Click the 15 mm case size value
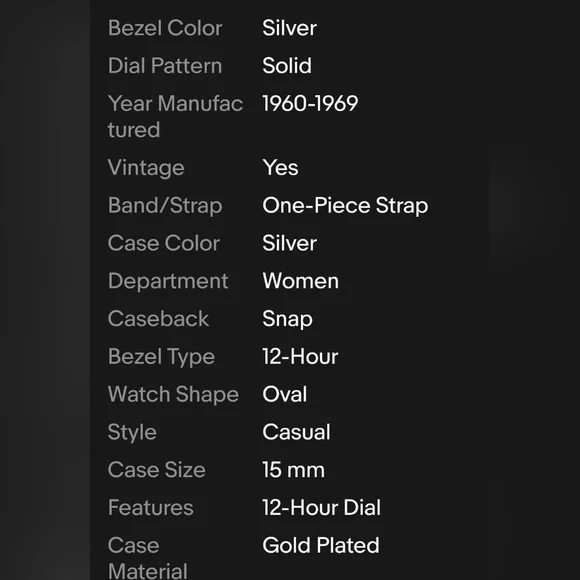The image size is (580, 580). click(293, 470)
